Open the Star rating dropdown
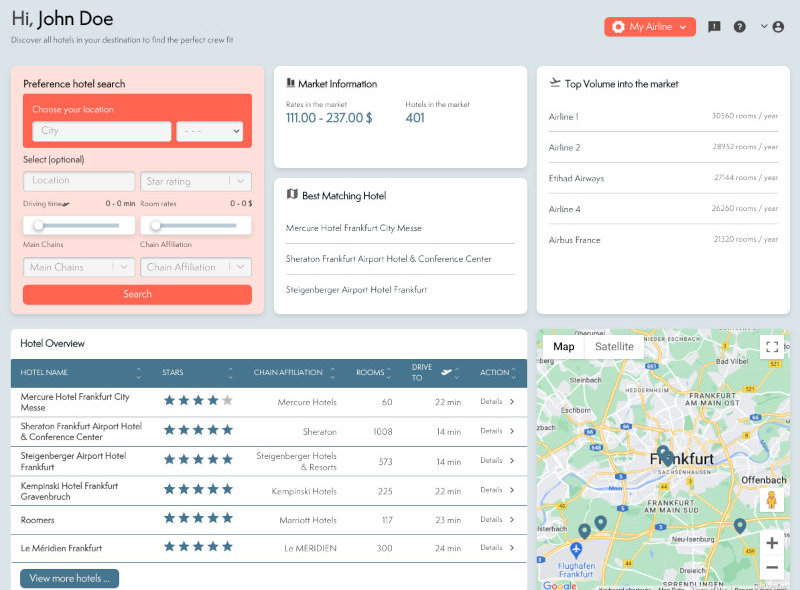 click(195, 180)
